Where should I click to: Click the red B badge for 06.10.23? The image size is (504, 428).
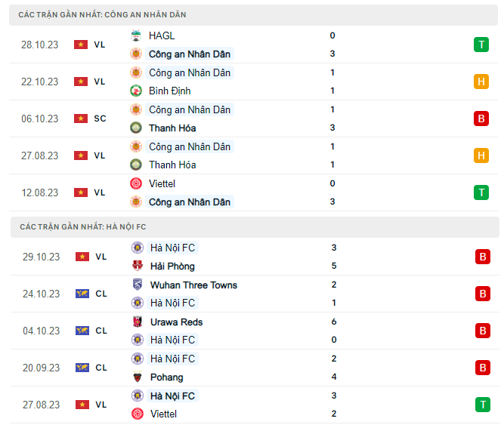(481, 119)
